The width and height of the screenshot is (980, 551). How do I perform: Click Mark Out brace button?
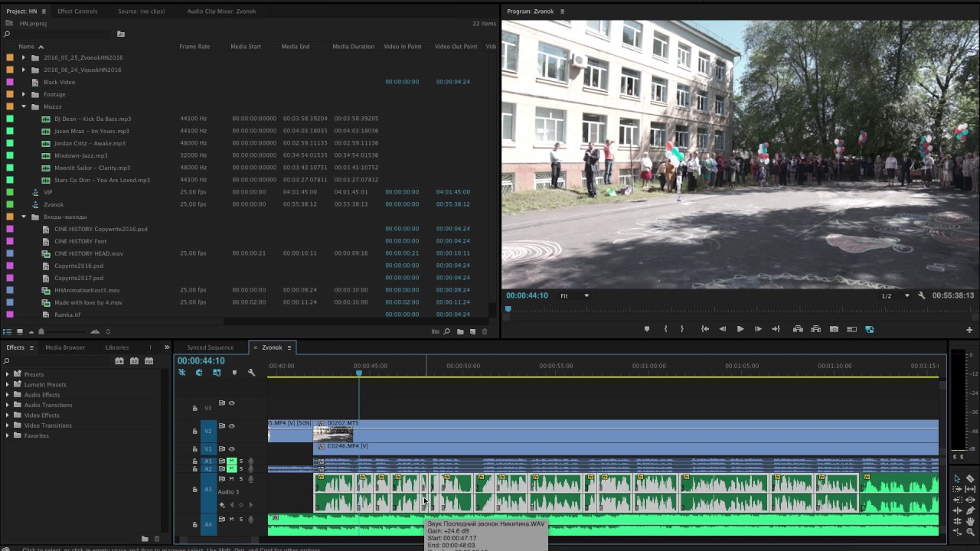tap(682, 329)
